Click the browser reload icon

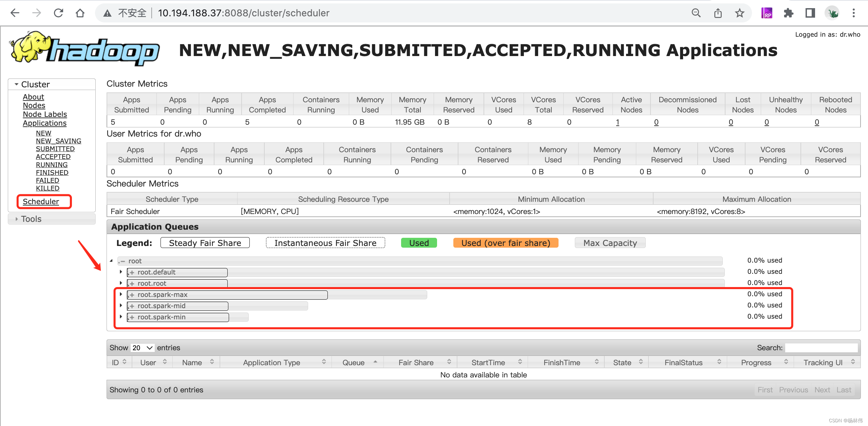coord(58,13)
